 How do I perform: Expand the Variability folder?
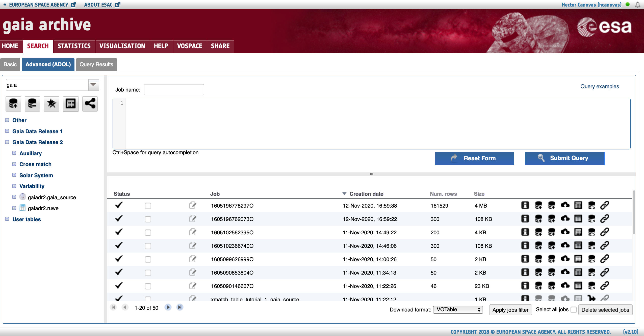point(14,186)
